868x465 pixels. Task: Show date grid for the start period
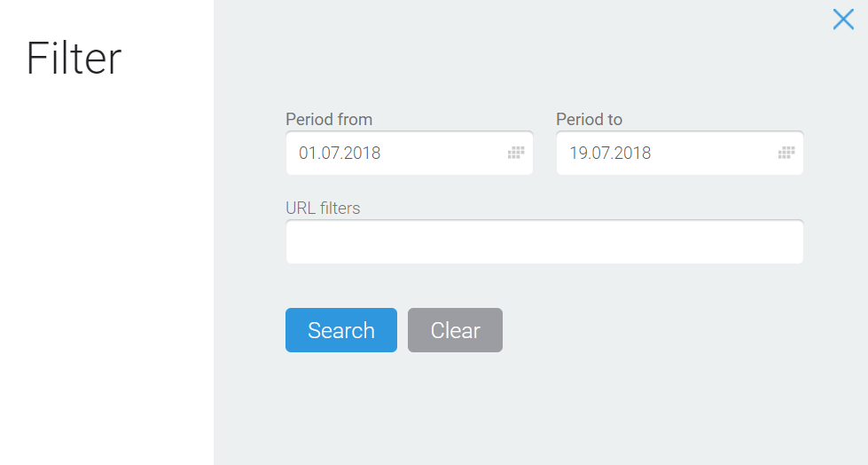tap(516, 153)
